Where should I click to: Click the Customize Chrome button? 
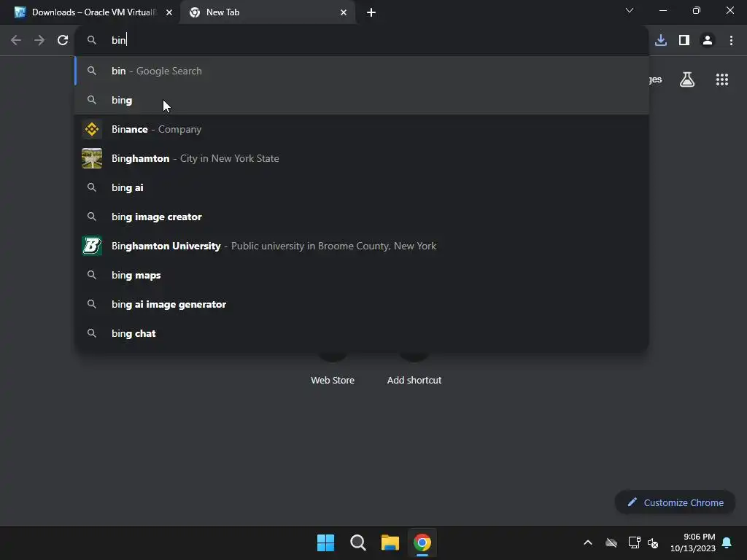[x=675, y=502]
